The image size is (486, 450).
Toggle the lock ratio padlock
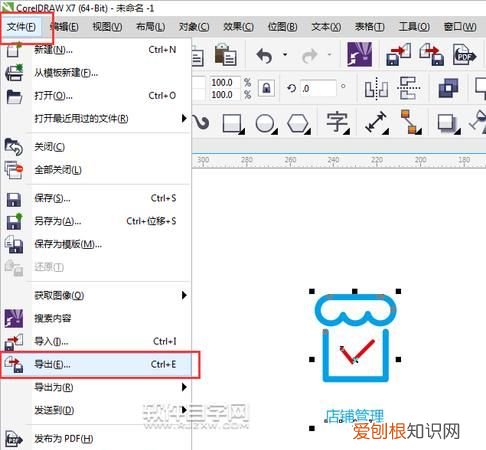(x=266, y=88)
